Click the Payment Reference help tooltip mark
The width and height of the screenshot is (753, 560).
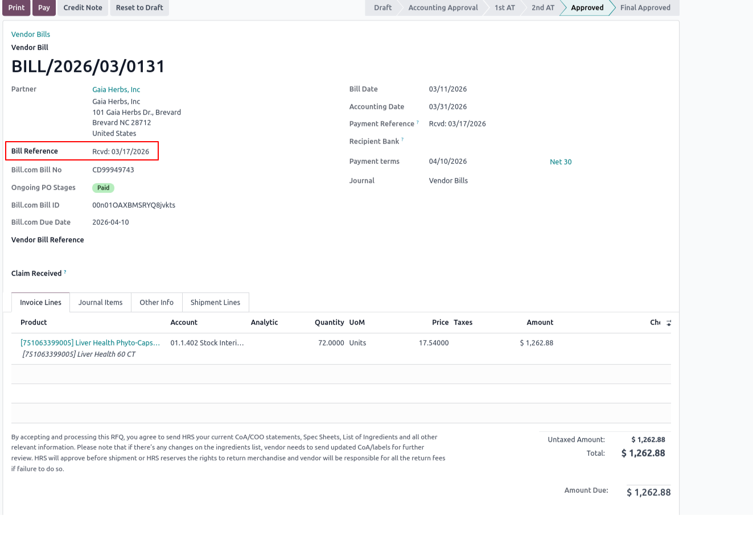coord(418,122)
